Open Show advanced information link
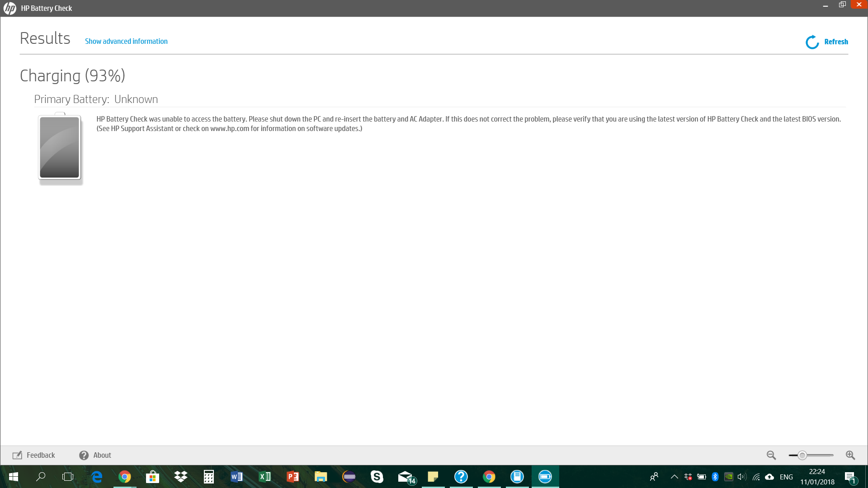 pos(126,41)
